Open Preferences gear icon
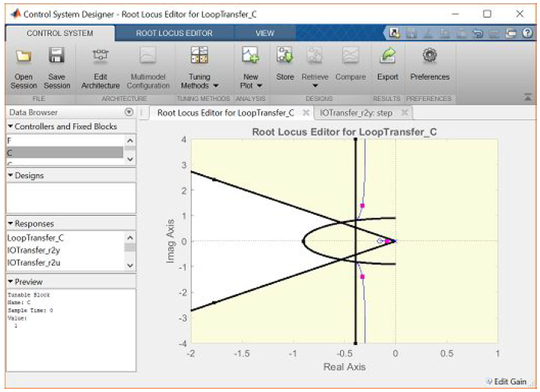 coord(430,56)
